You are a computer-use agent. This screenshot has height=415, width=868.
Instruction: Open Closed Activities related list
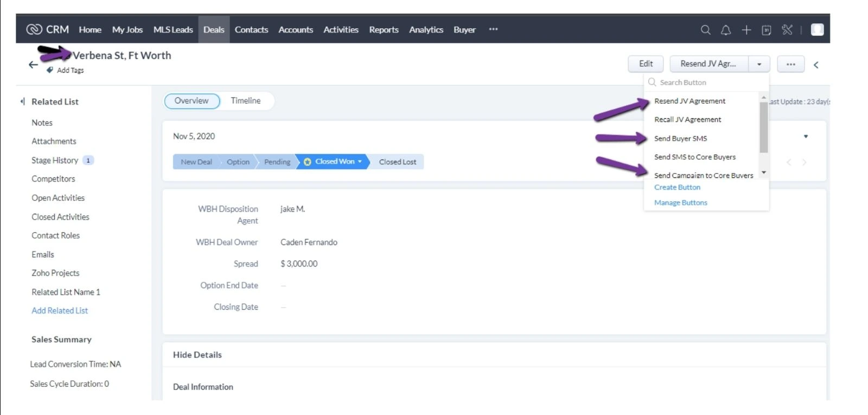[x=60, y=216]
